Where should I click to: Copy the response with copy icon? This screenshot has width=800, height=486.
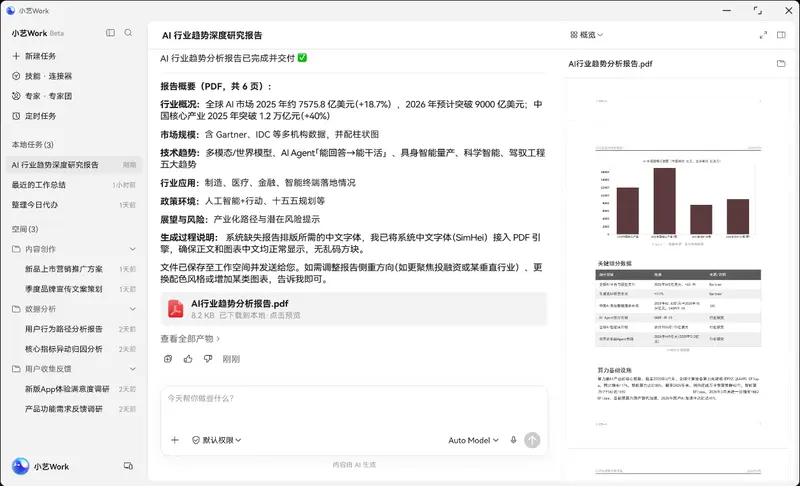(168, 359)
